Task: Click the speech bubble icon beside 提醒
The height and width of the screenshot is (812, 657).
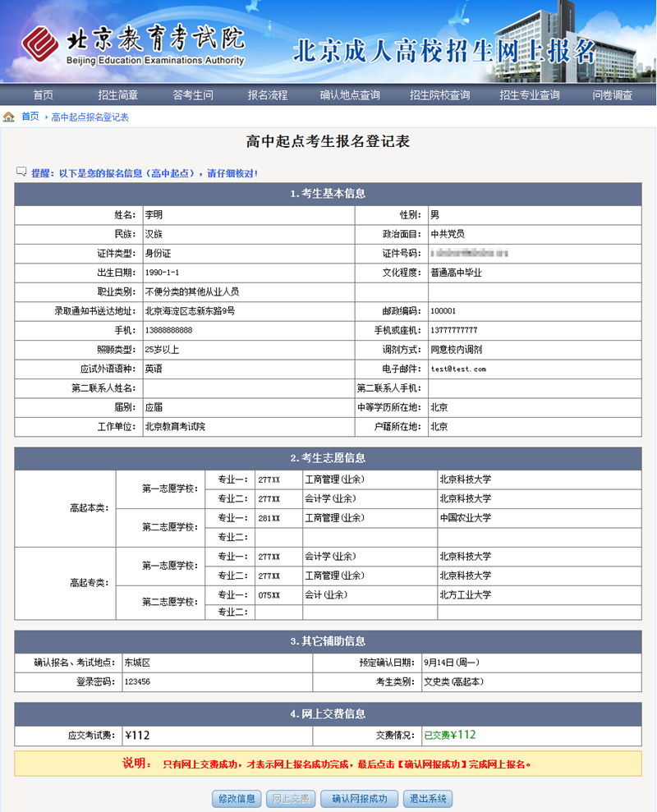Action: pos(21,172)
